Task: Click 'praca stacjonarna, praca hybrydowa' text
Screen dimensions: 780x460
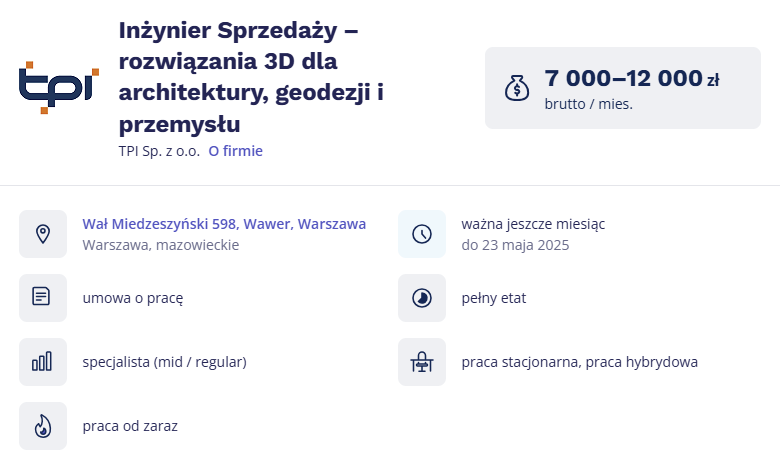Action: pyautogui.click(x=580, y=362)
